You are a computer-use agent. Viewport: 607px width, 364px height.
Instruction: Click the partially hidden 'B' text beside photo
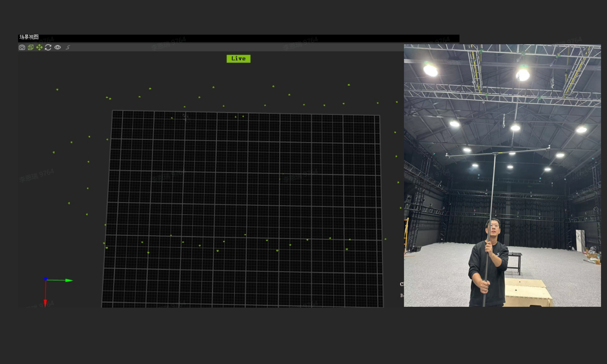coord(402,295)
